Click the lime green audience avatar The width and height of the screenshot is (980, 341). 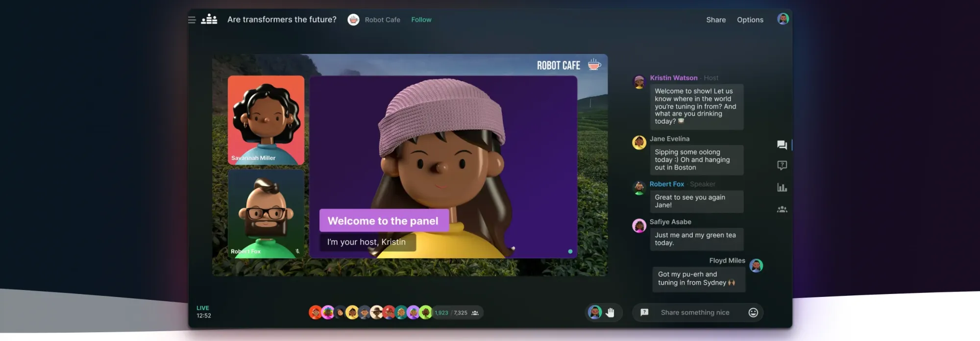[425, 313]
